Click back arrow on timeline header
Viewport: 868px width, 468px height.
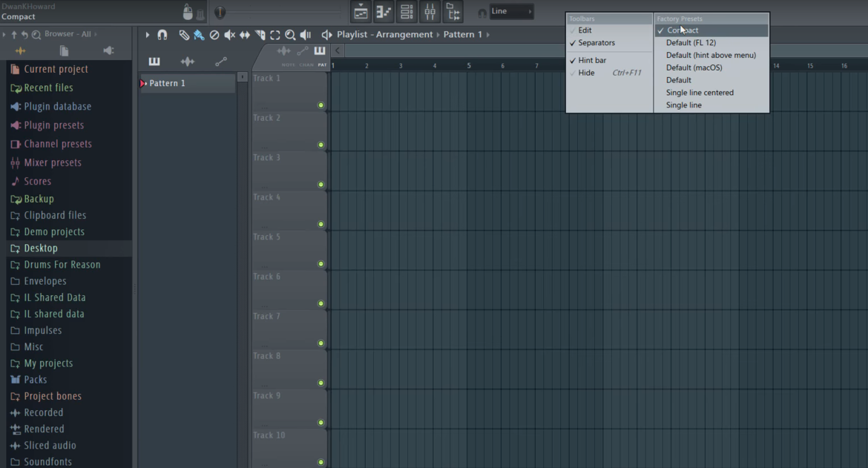click(x=337, y=50)
